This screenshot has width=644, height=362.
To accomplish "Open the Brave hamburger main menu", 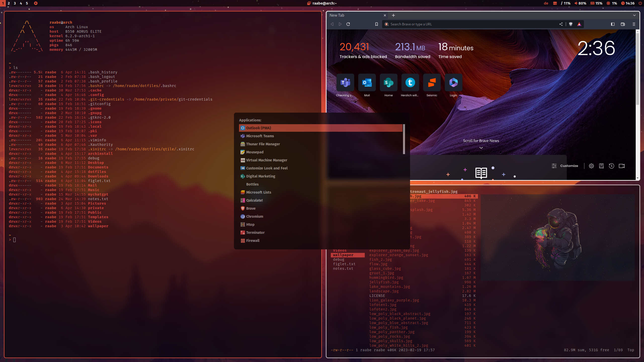I will click(634, 24).
